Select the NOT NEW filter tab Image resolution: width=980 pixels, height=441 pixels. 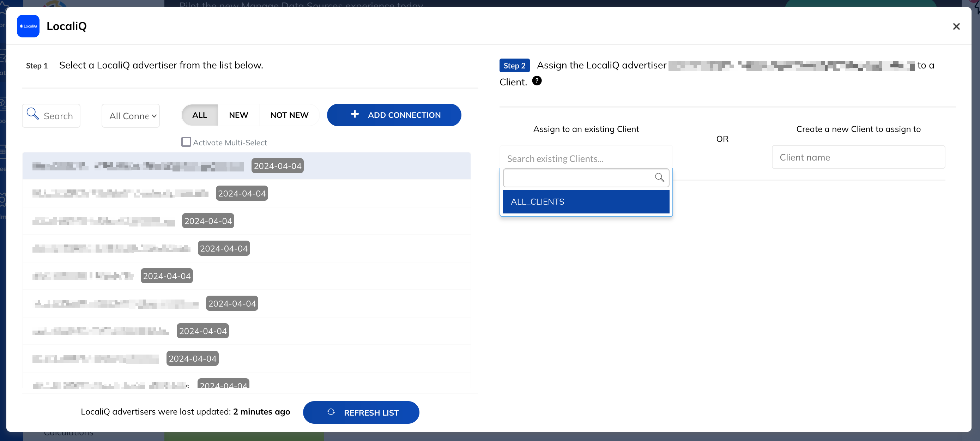coord(289,115)
